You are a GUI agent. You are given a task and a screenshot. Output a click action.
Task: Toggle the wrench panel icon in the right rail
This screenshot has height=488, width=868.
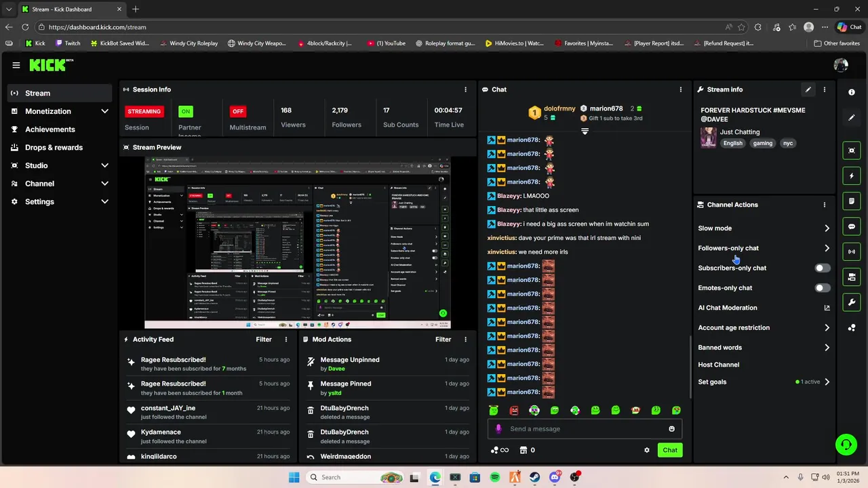(852, 302)
